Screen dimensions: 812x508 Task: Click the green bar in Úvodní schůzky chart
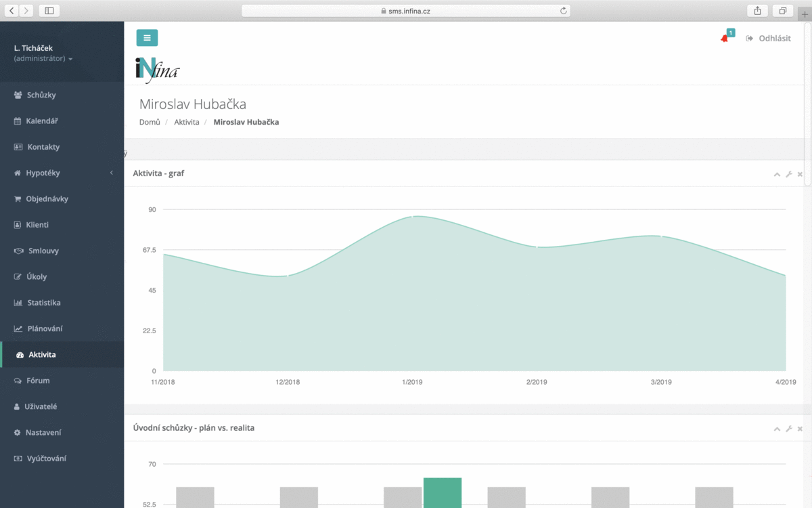click(x=443, y=492)
